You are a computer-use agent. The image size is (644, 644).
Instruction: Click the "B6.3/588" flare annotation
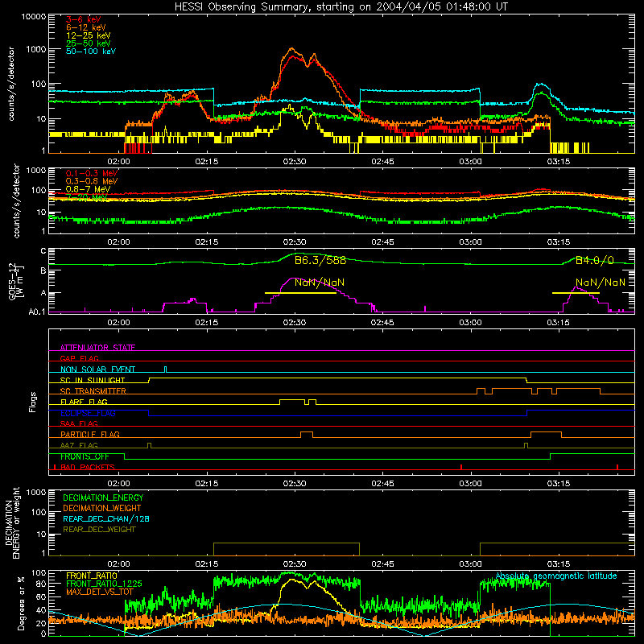[x=320, y=260]
